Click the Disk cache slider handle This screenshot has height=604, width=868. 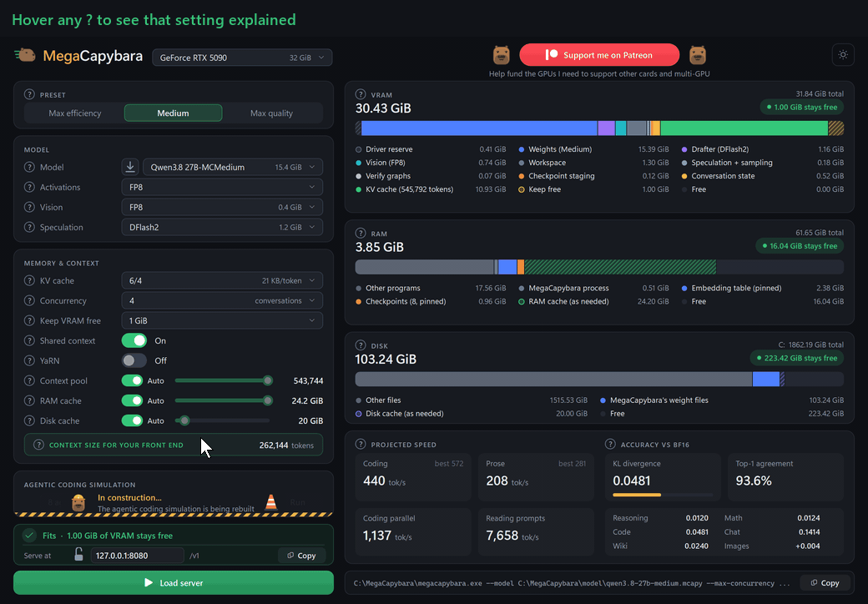pos(185,420)
